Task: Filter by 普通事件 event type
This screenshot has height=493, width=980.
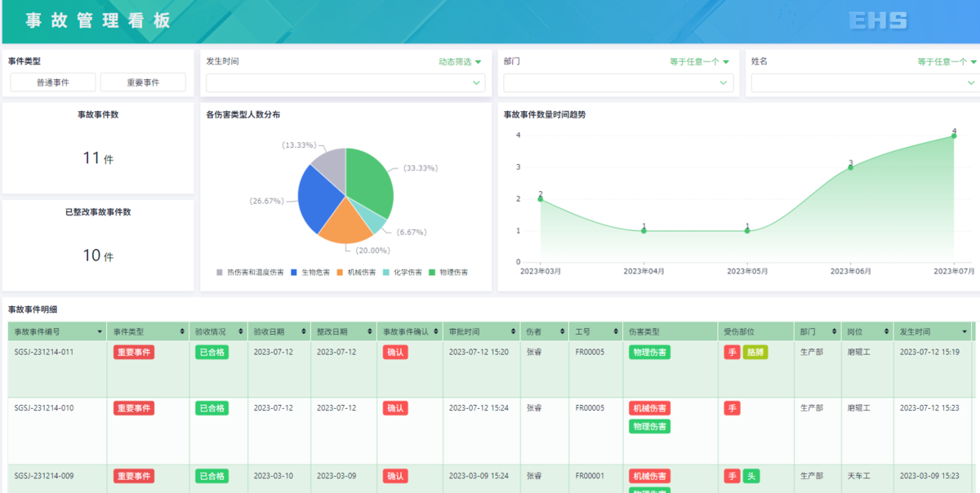Action: click(x=53, y=82)
